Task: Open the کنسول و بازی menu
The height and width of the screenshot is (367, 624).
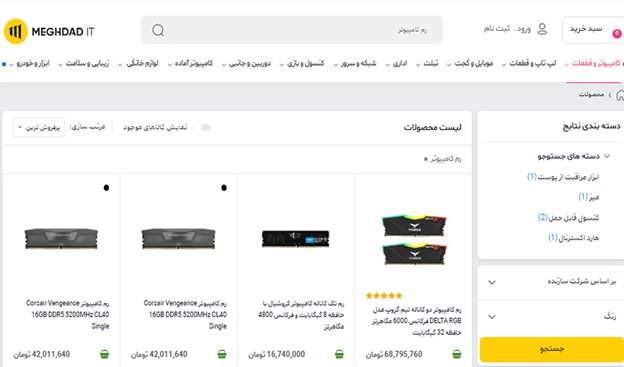Action: pyautogui.click(x=302, y=63)
